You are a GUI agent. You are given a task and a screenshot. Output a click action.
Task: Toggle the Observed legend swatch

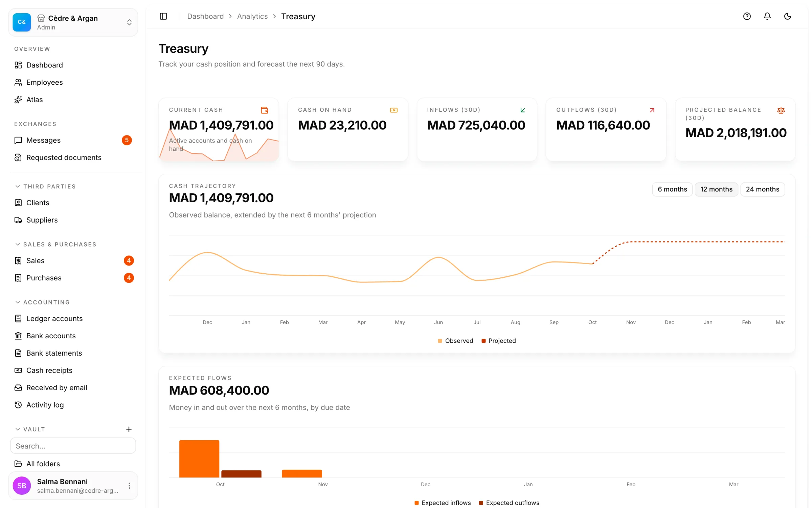(x=440, y=341)
